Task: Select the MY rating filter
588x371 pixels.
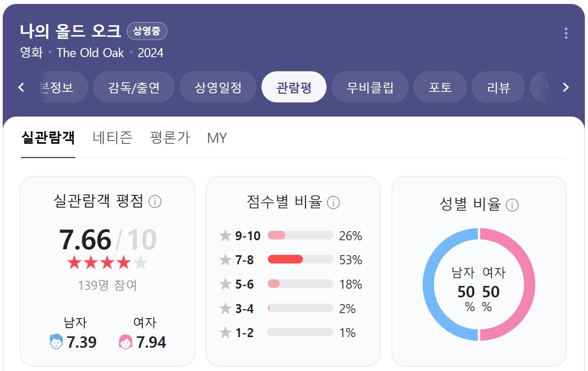Action: pyautogui.click(x=217, y=138)
